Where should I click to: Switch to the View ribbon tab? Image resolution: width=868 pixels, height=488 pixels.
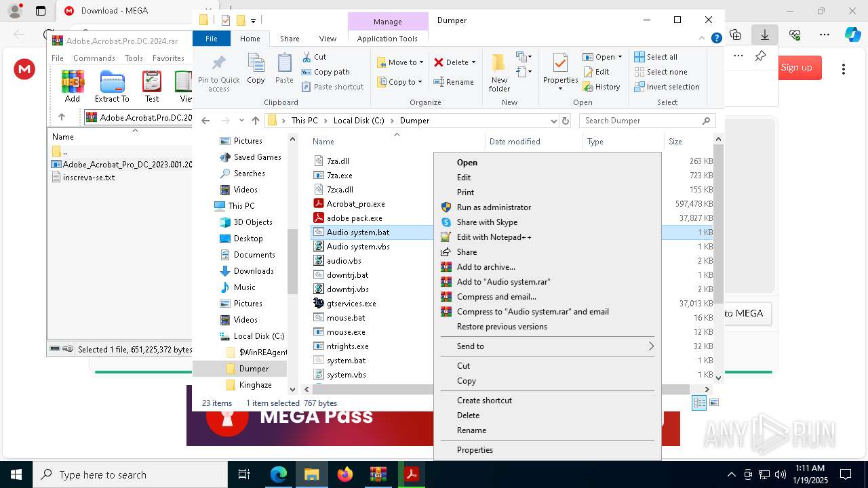tap(328, 39)
